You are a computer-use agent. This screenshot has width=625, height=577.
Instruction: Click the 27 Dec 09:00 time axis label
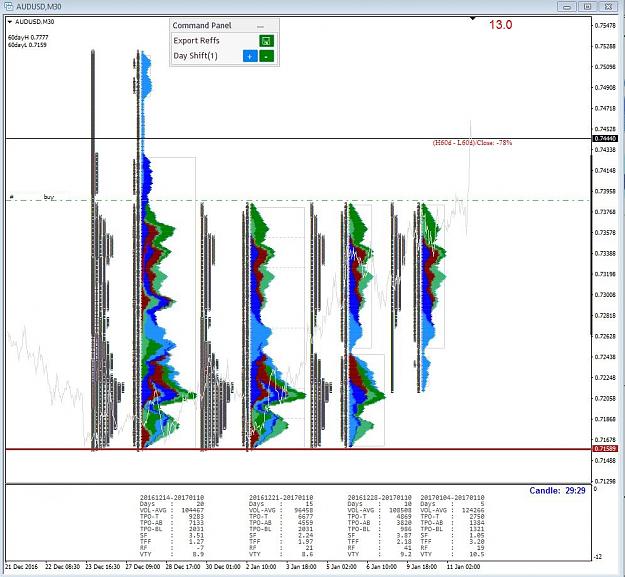click(143, 567)
